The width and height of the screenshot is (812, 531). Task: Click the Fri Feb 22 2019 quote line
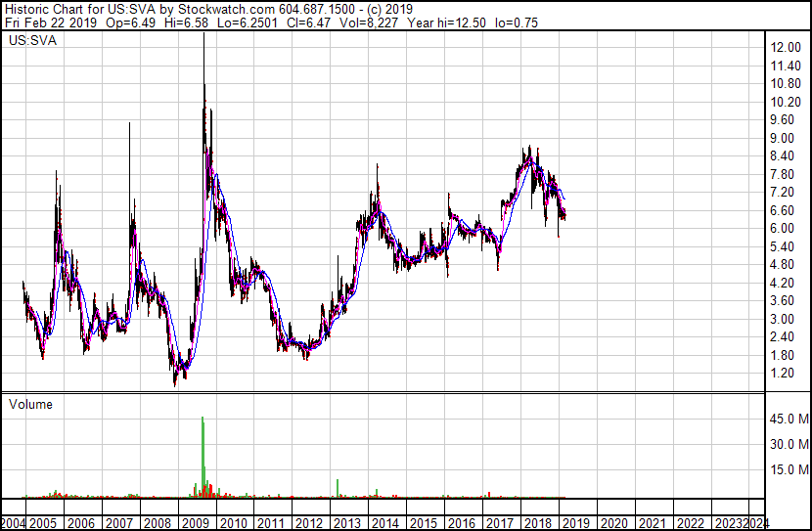click(x=271, y=22)
